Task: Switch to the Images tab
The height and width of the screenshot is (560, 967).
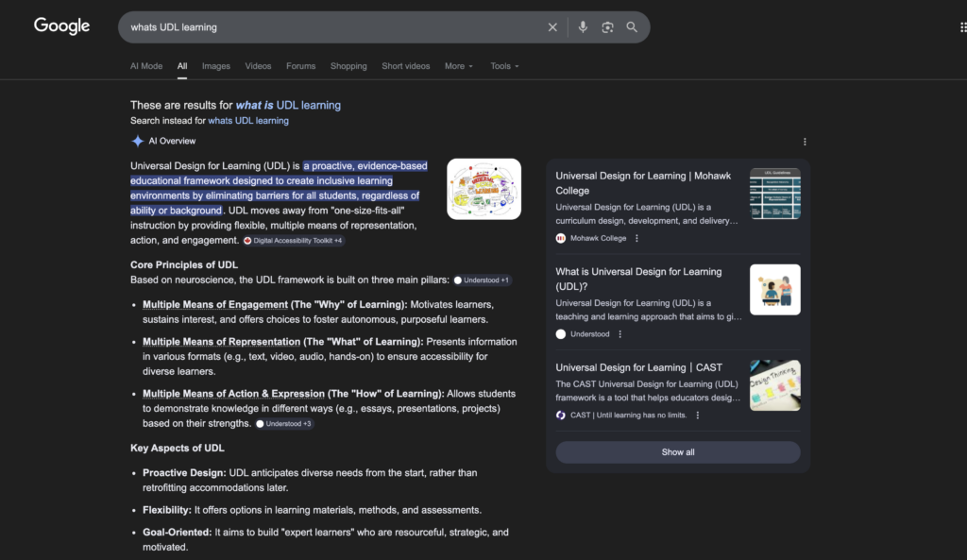Action: coord(215,66)
